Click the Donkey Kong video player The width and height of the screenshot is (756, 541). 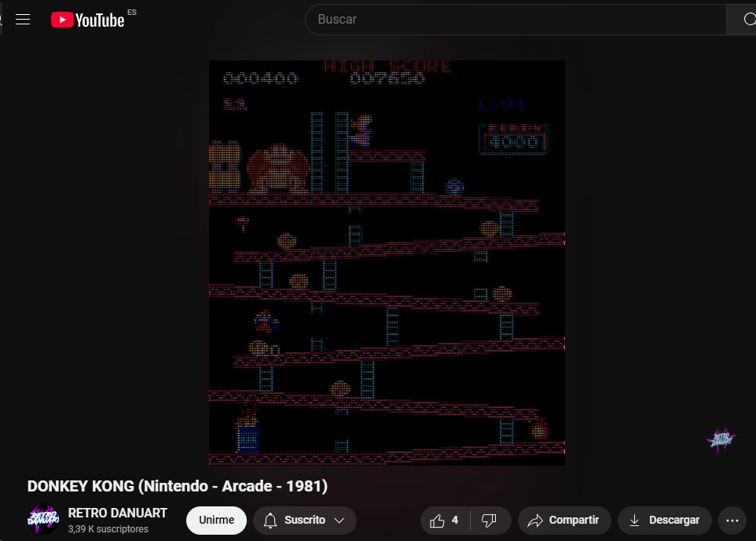[387, 263]
